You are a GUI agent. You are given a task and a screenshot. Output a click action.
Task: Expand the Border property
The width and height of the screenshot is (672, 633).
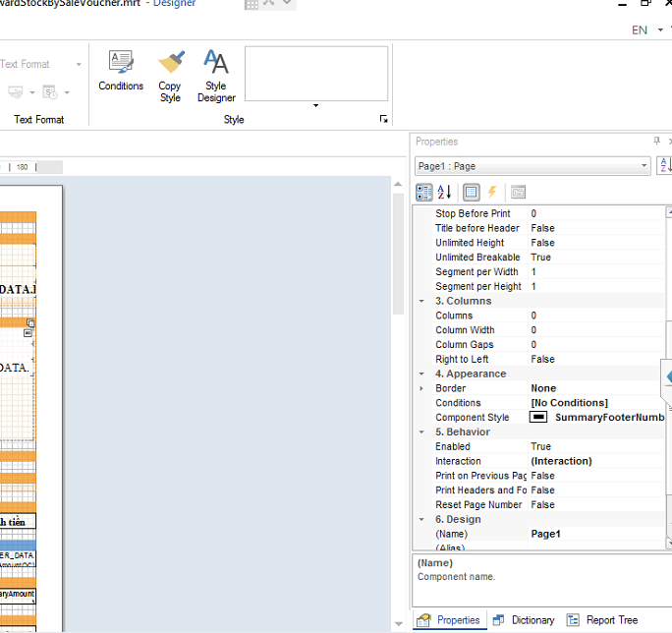pyautogui.click(x=421, y=388)
